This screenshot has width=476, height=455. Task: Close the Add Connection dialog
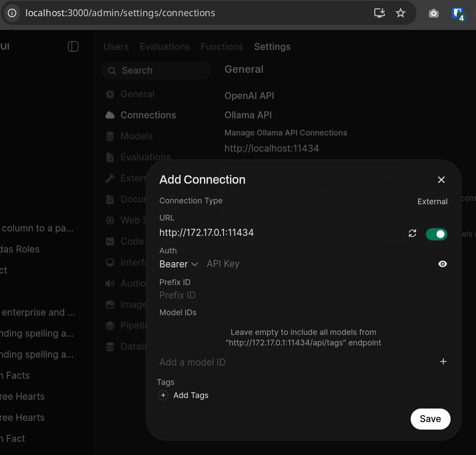click(441, 180)
